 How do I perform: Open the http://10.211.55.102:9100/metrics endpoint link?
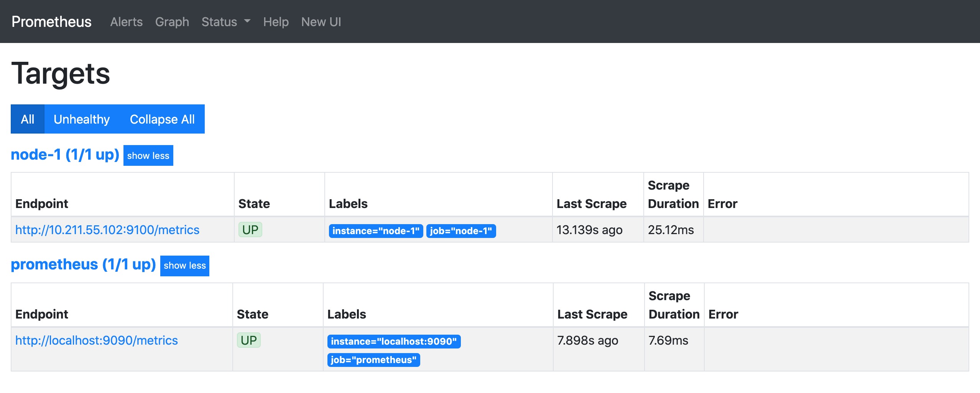[x=107, y=230]
